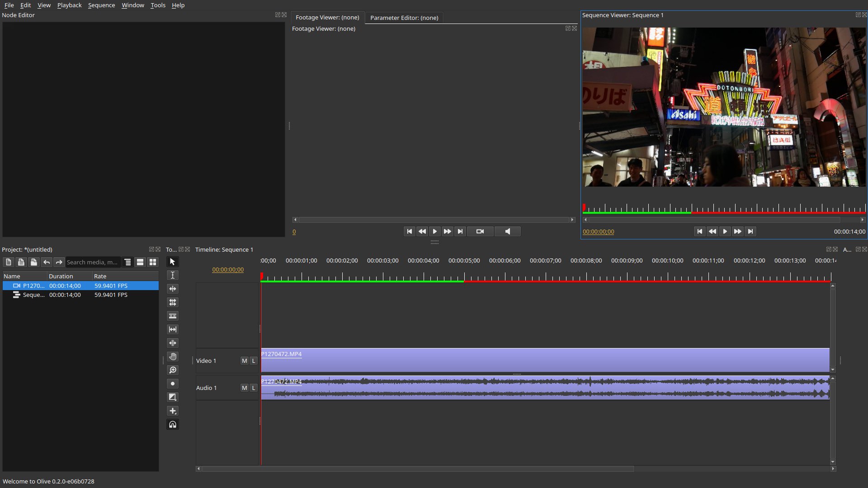The image size is (868, 488).
Task: Lock the Audio 1 track
Action: point(253,388)
